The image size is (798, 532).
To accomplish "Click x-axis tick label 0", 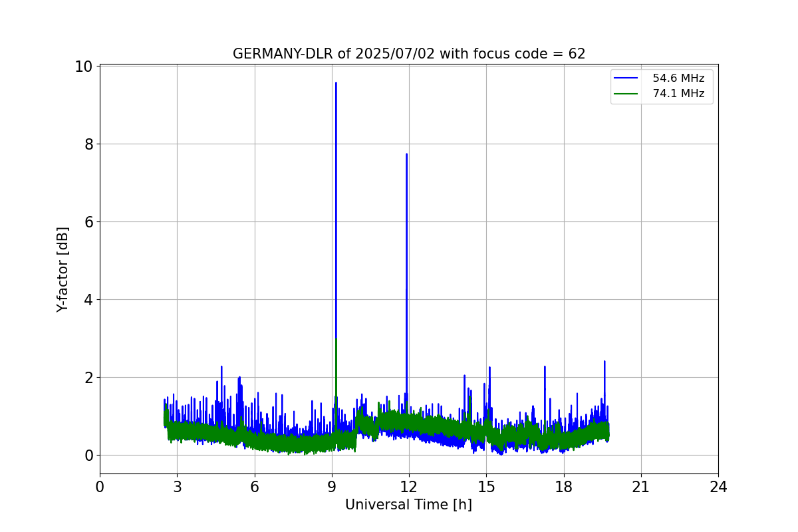I will coord(100,487).
